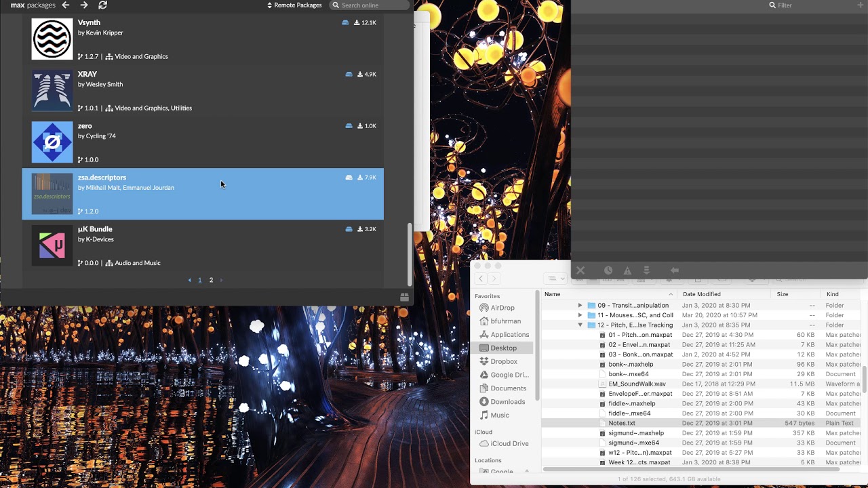Open Music in Finder sidebar
Image resolution: width=868 pixels, height=488 pixels.
[x=500, y=415]
